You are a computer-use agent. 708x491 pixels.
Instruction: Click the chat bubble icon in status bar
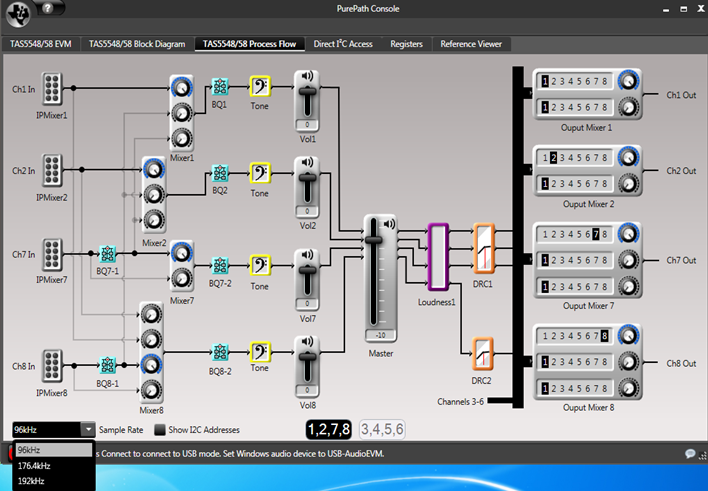click(690, 454)
